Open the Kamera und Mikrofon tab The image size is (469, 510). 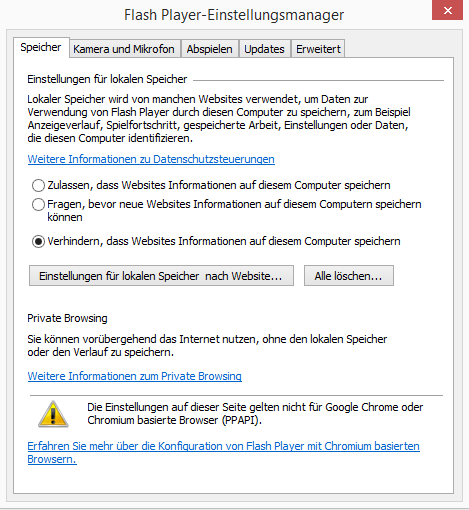click(124, 49)
